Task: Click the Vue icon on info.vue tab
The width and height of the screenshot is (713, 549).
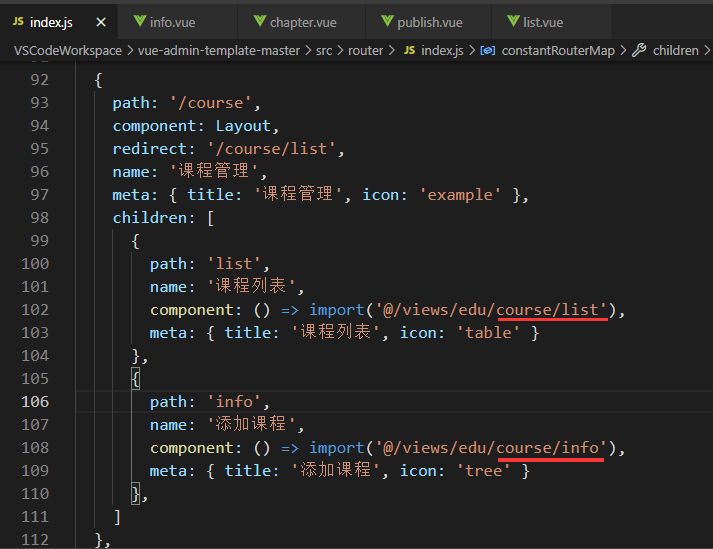Action: (140, 21)
